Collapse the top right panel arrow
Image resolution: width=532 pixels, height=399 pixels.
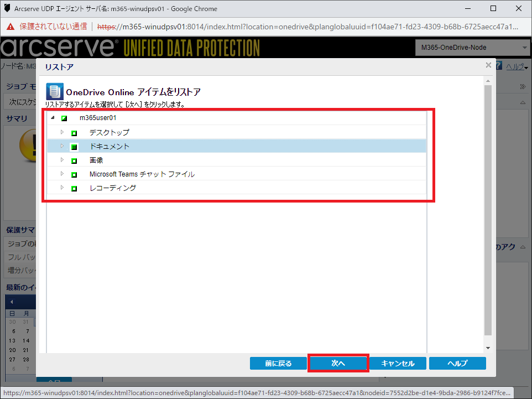click(523, 102)
